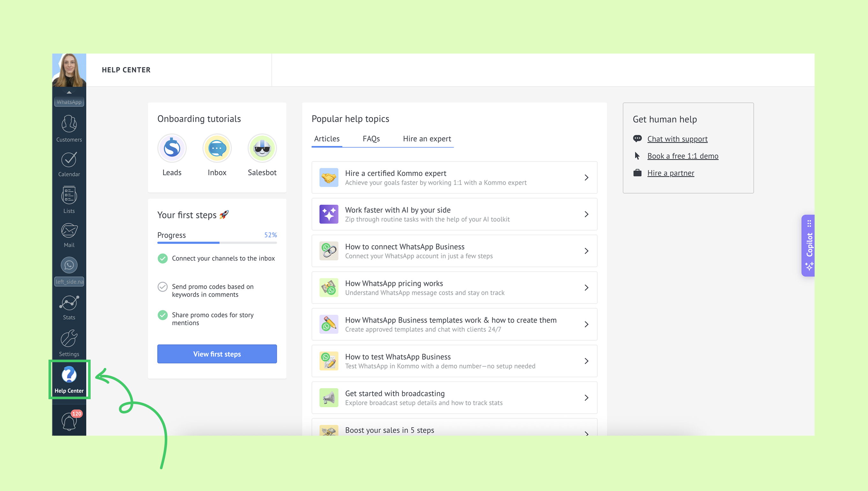Open notifications bell with 120 badge

coord(69,421)
